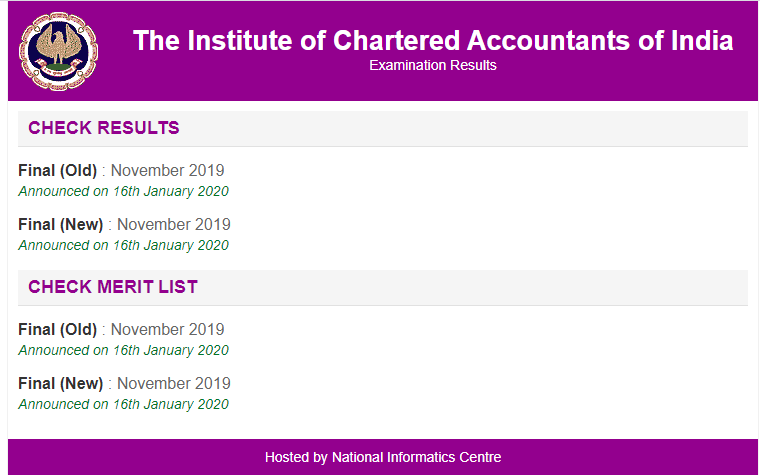Select the CHECK RESULTS section heading
Screen dimensions: 760x475
[104, 128]
